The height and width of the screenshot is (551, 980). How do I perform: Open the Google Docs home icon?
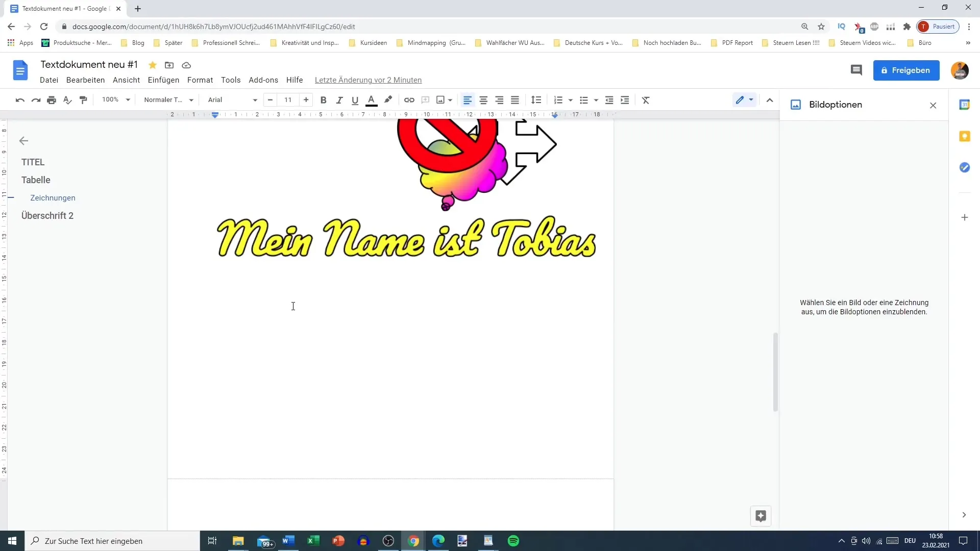(20, 70)
